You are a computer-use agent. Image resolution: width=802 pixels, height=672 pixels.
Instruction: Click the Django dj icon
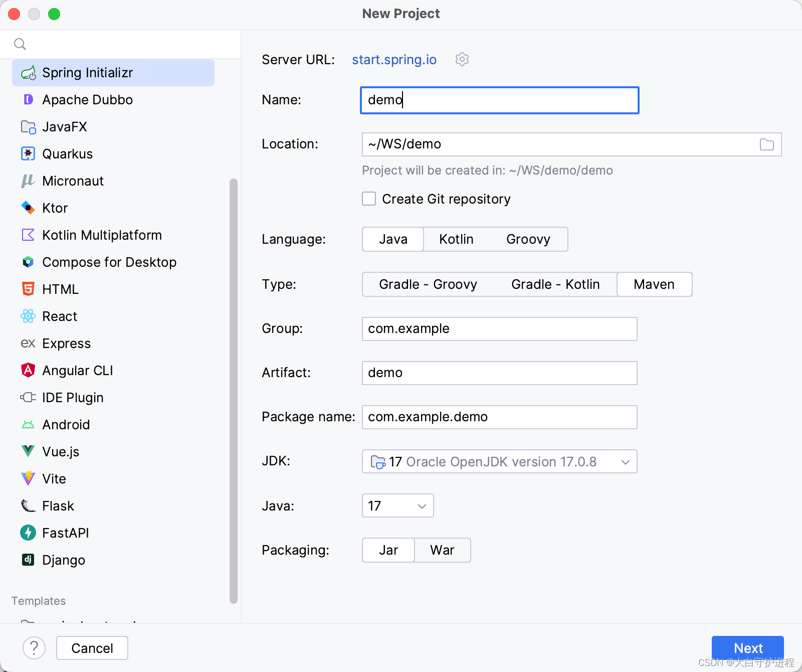pyautogui.click(x=28, y=560)
